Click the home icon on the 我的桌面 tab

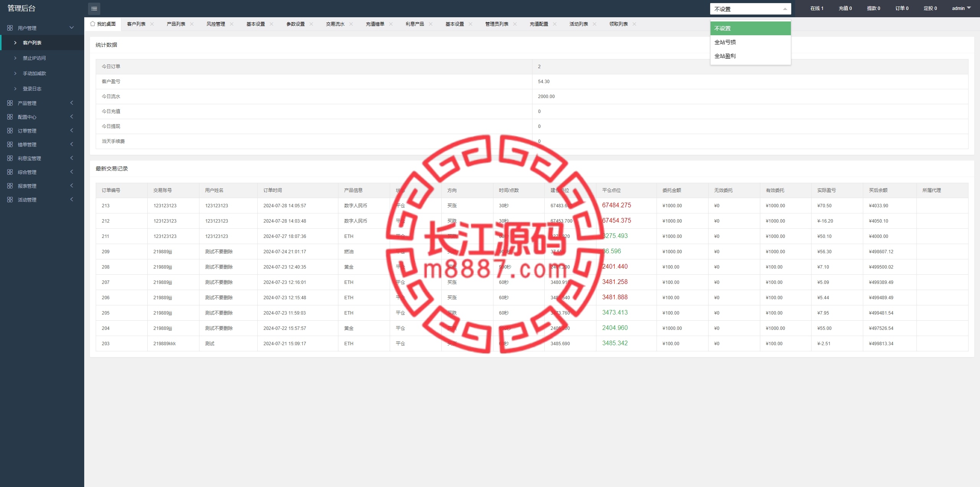93,24
